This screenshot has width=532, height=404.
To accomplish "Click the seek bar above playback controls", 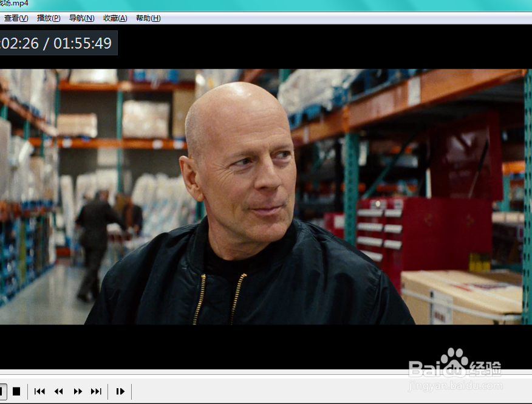I will (x=266, y=372).
